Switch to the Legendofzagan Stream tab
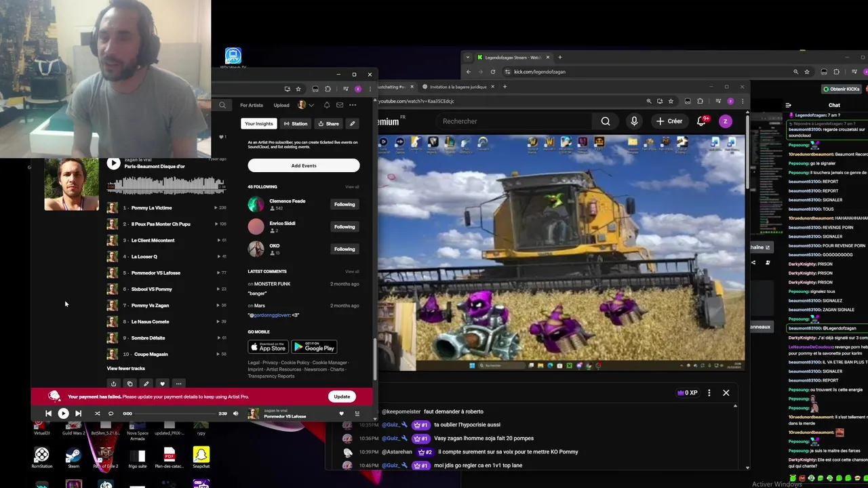 click(513, 58)
